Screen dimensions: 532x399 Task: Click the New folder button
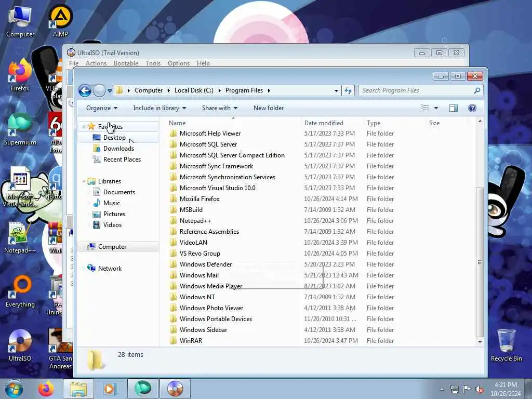tap(269, 108)
